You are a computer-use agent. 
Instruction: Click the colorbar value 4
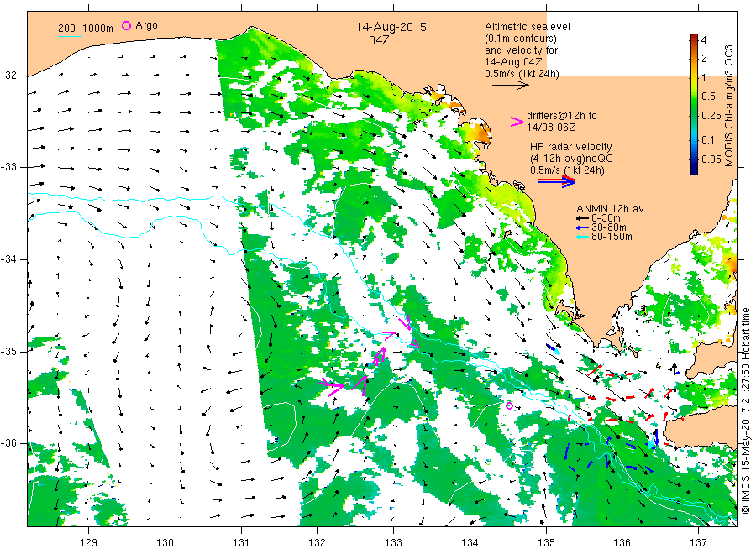coord(703,40)
